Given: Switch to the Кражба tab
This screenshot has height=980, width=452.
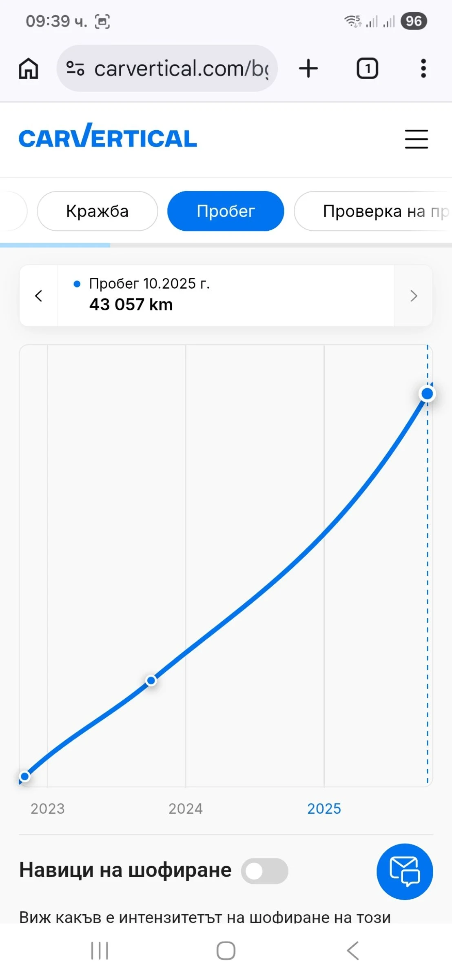Looking at the screenshot, I should point(97,211).
